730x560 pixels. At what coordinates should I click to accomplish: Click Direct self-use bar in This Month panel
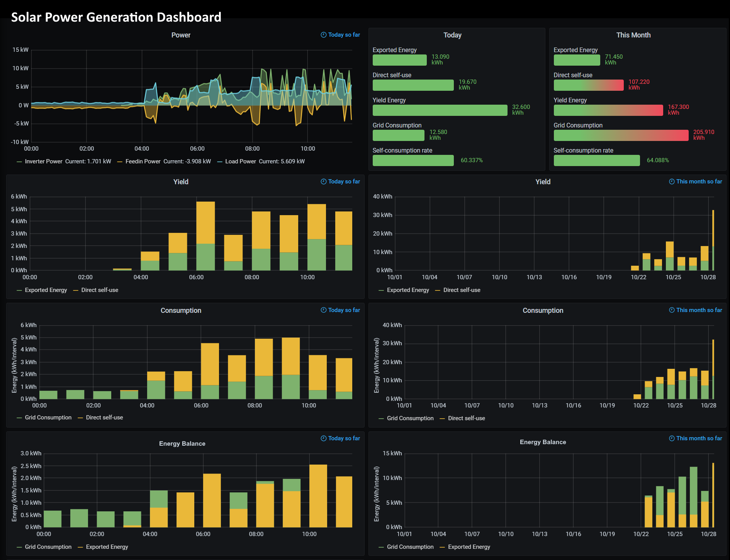click(589, 85)
